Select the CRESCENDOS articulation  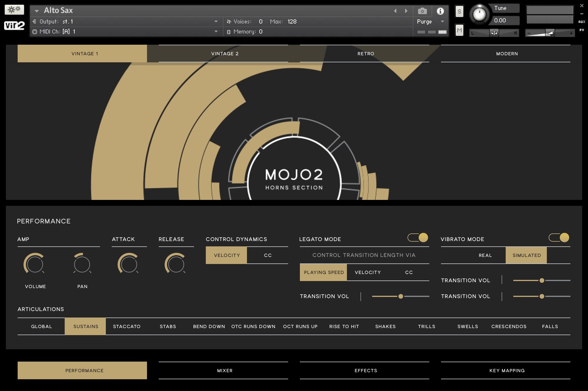pyautogui.click(x=509, y=326)
